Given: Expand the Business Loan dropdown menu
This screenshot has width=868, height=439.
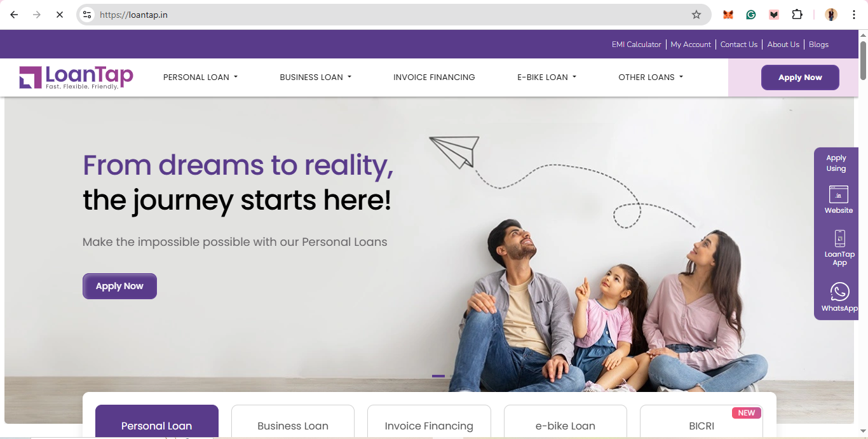Looking at the screenshot, I should coord(315,78).
